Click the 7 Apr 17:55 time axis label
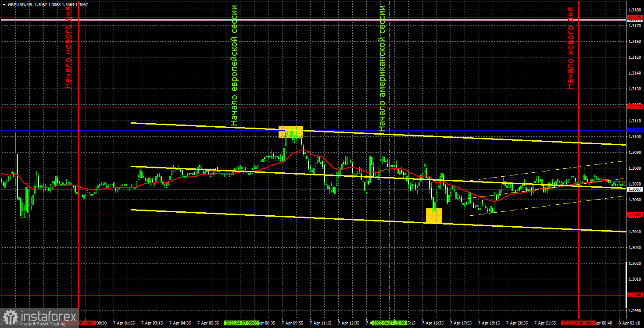644x328 pixels. (x=461, y=323)
